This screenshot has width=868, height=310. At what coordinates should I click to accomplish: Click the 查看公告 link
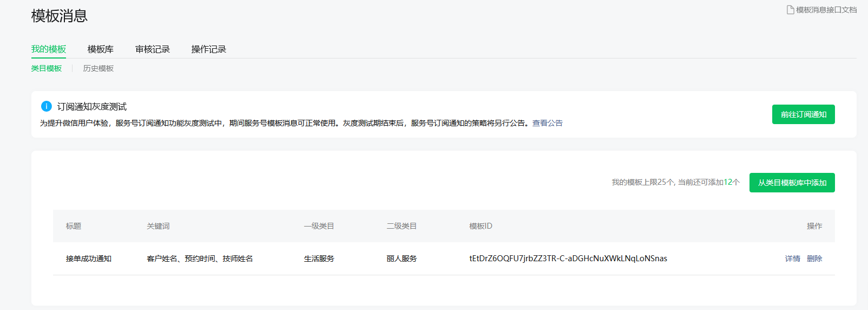(547, 123)
